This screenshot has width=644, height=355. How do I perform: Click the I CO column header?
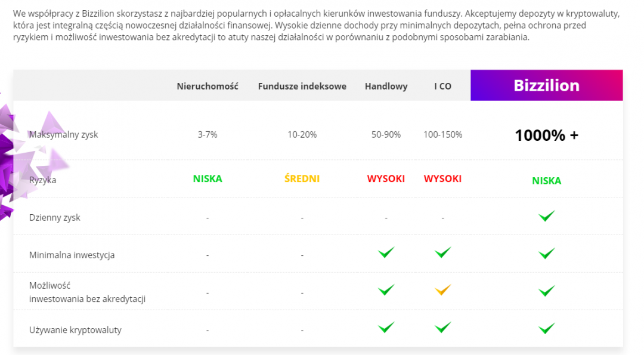pos(442,86)
